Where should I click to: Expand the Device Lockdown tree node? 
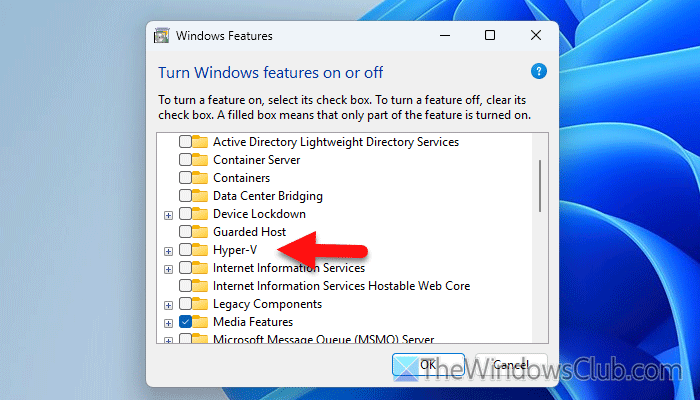168,214
